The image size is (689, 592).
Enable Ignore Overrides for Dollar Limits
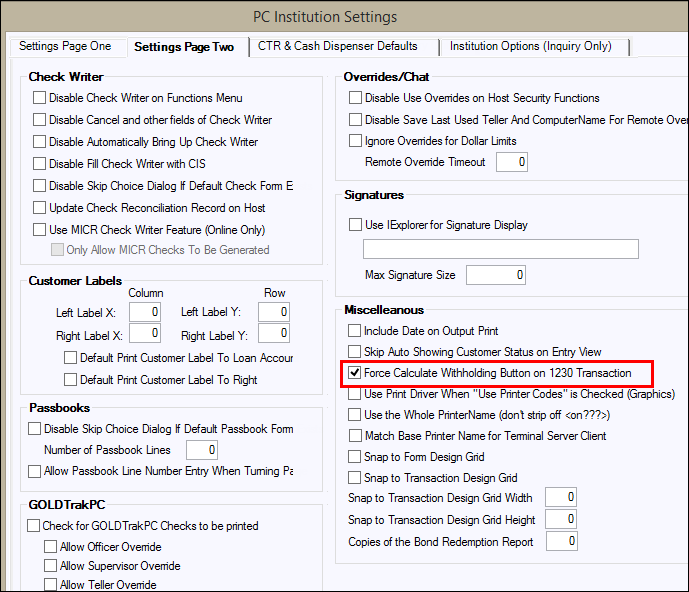355,141
